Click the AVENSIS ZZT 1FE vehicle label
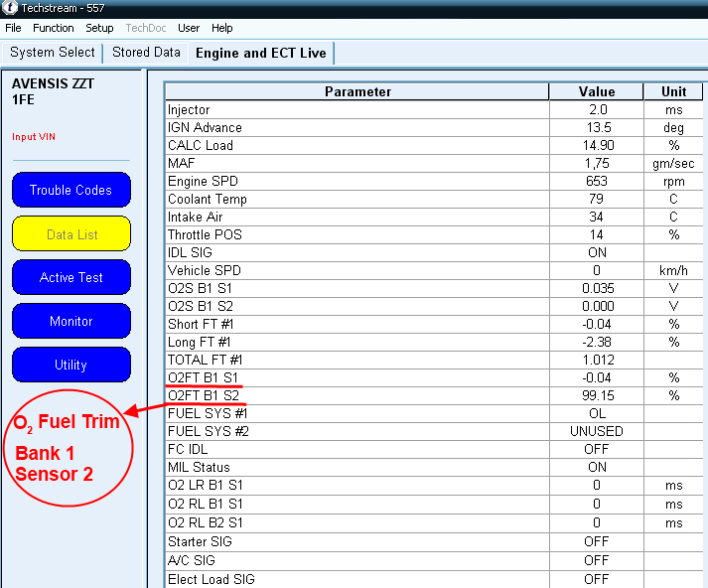This screenshot has height=588, width=708. pos(53,91)
